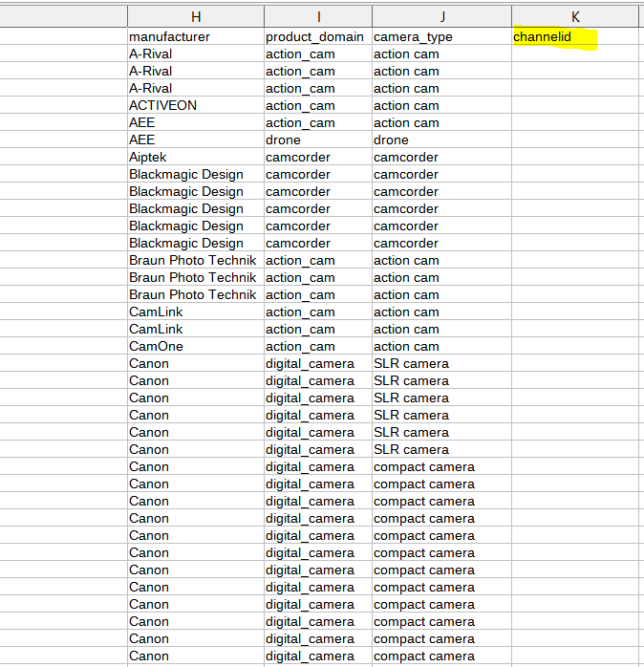The width and height of the screenshot is (644, 667).
Task: Select "action_cam" in the CamOne row
Action: 318,346
